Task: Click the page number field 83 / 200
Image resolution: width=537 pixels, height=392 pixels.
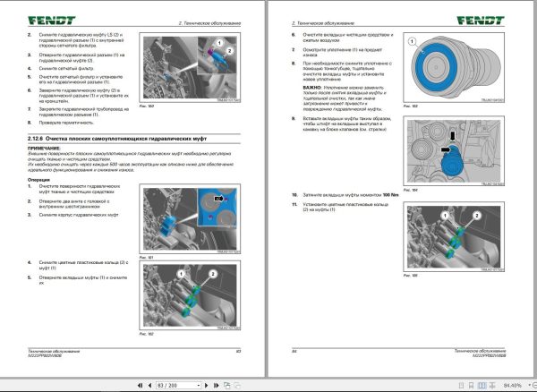Action: click(176, 386)
